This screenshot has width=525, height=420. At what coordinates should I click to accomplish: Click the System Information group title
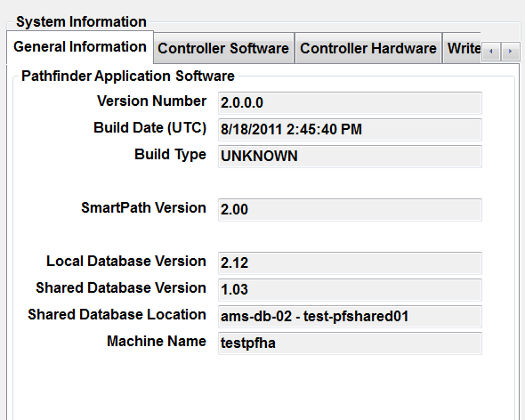[x=81, y=21]
